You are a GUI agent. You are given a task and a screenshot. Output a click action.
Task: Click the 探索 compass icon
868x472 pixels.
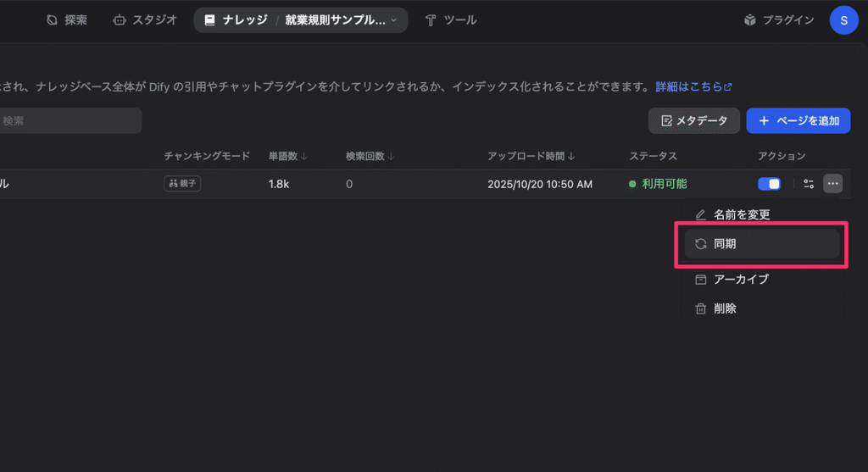53,19
